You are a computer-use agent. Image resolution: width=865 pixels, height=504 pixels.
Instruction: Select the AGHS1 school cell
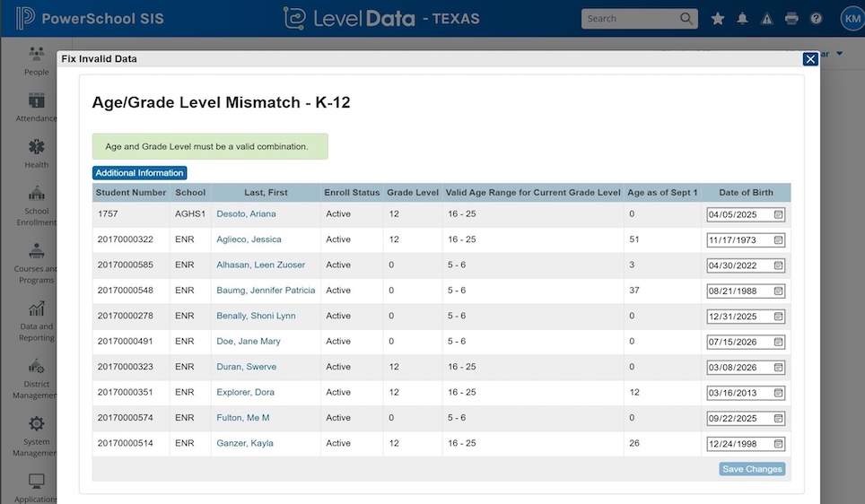pyautogui.click(x=190, y=214)
